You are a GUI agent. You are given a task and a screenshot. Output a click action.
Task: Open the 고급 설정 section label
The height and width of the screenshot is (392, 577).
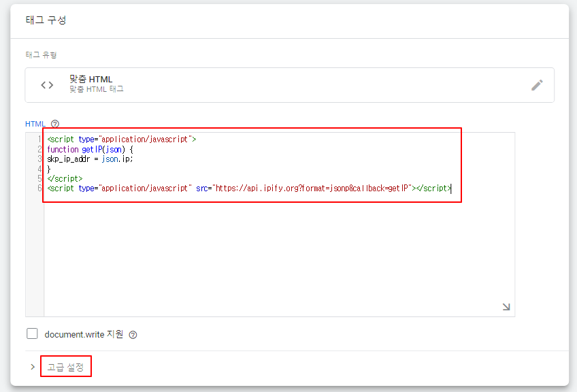[65, 367]
